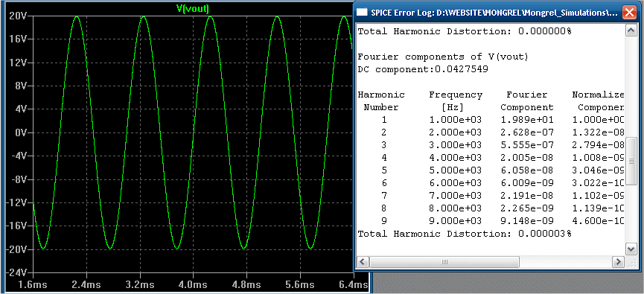Click the -12V vertical axis label
This screenshot has width=644, height=294.
pos(16,202)
